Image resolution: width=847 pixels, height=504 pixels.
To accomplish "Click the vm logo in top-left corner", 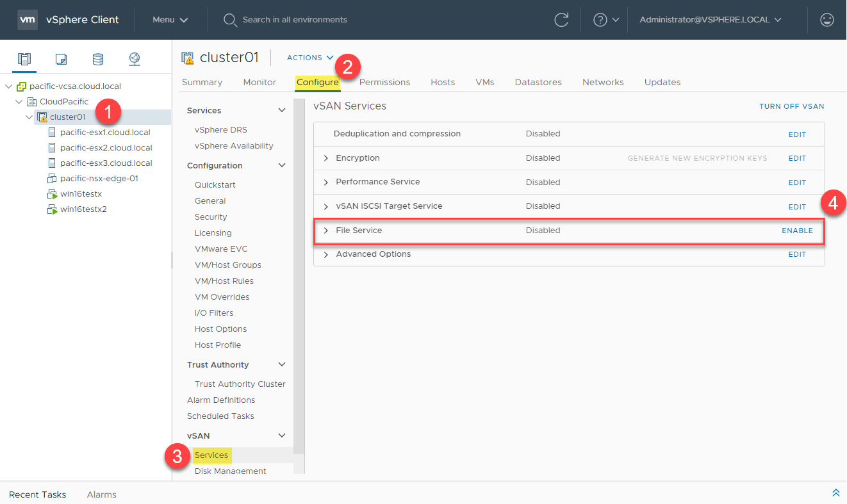I will tap(27, 19).
